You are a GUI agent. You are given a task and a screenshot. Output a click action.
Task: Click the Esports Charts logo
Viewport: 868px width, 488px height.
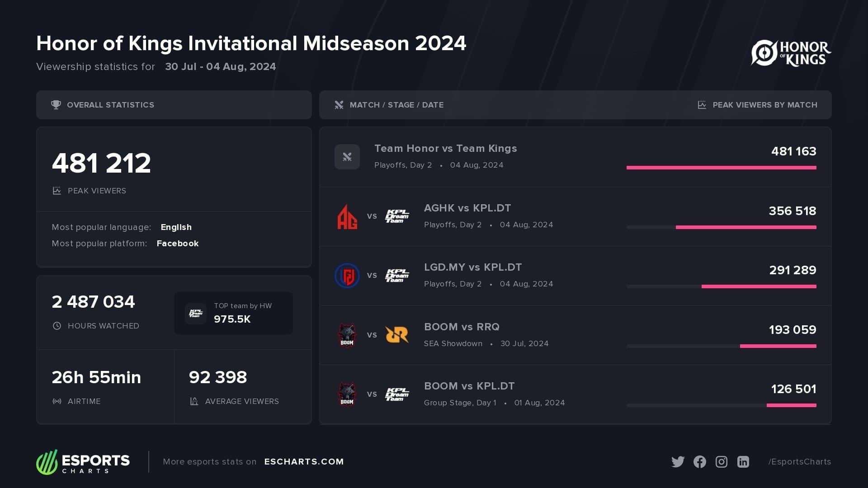click(x=83, y=462)
